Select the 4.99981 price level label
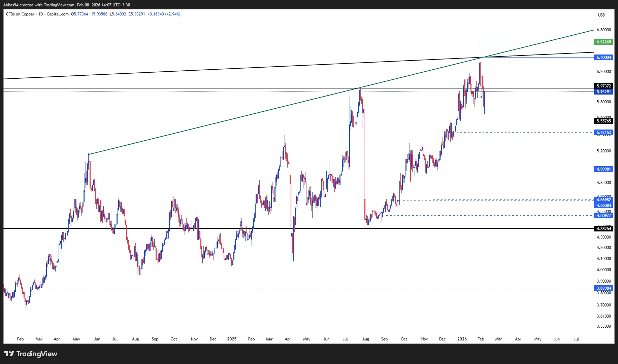The height and width of the screenshot is (364, 618). point(604,169)
